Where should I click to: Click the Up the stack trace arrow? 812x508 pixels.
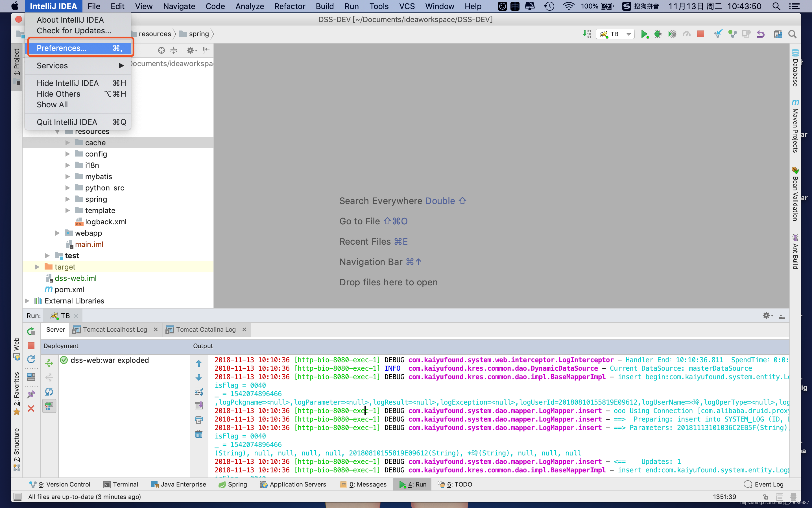pos(199,364)
